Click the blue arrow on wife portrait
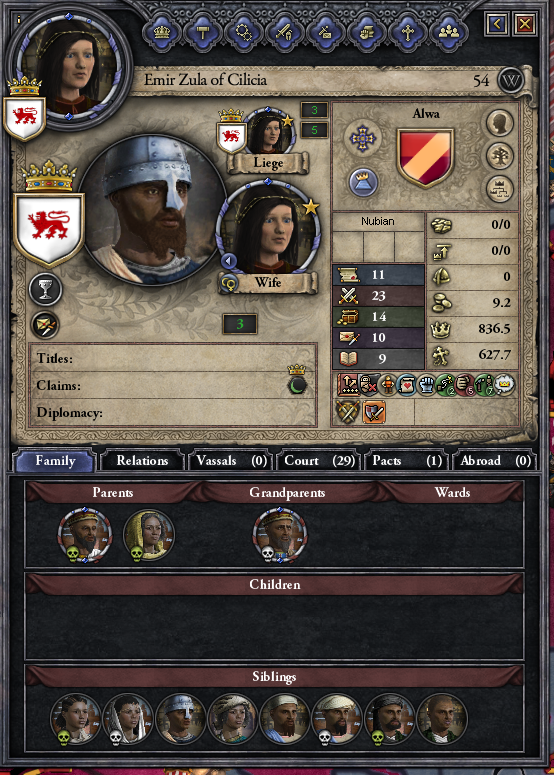The width and height of the screenshot is (554, 775). (229, 260)
